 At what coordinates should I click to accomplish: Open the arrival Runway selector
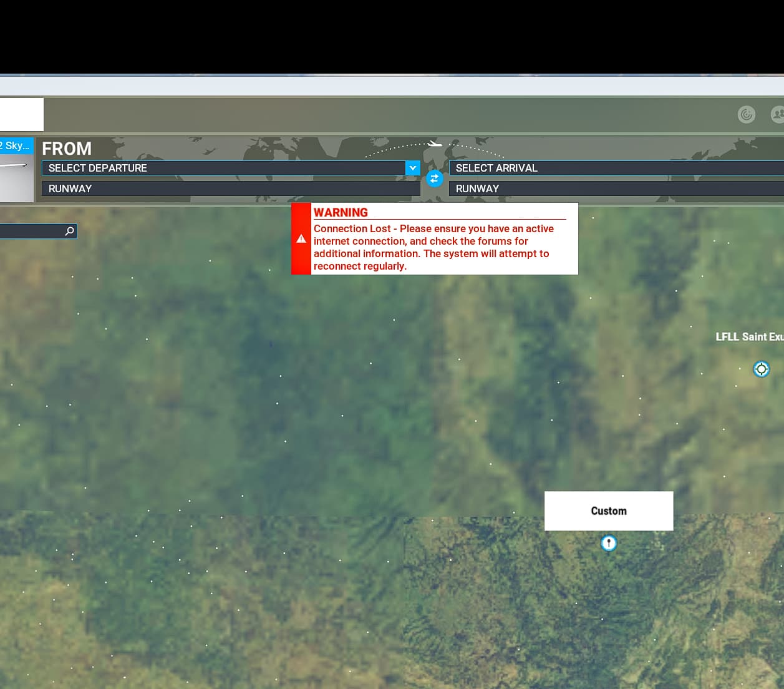pyautogui.click(x=616, y=188)
